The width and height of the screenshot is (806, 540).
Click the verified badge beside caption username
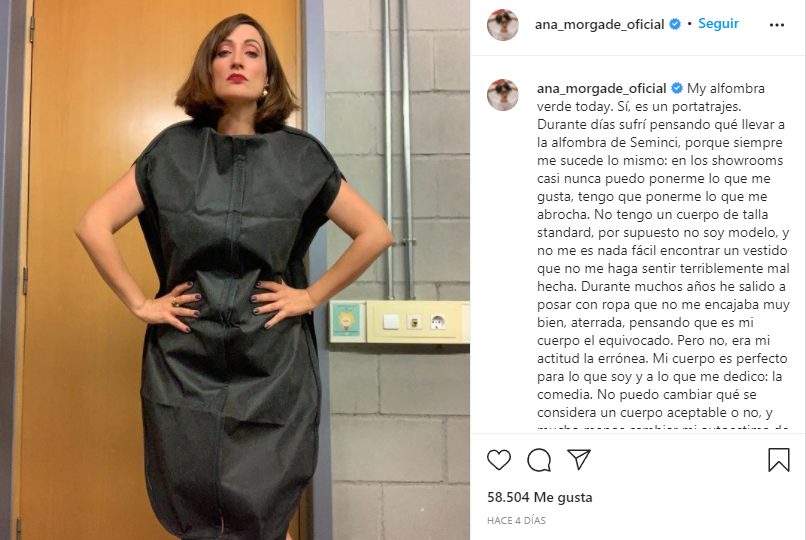[677, 88]
